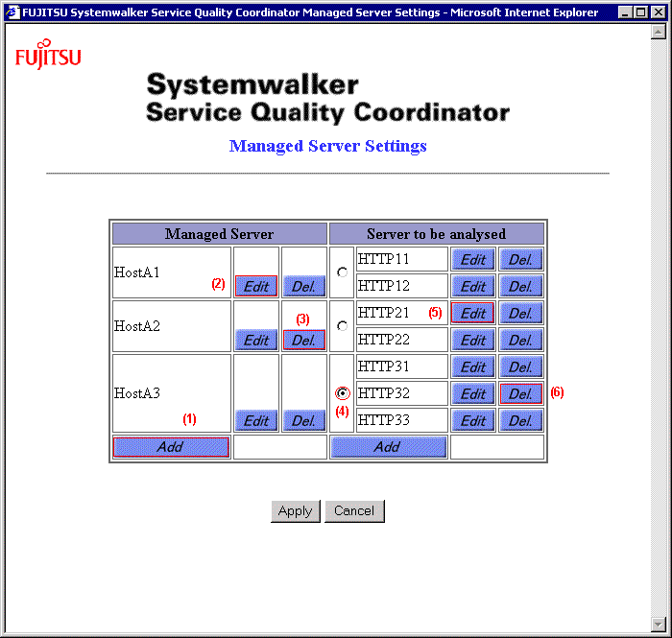Edit the HTTP21 server entry
Image resolution: width=672 pixels, height=638 pixels.
(472, 313)
